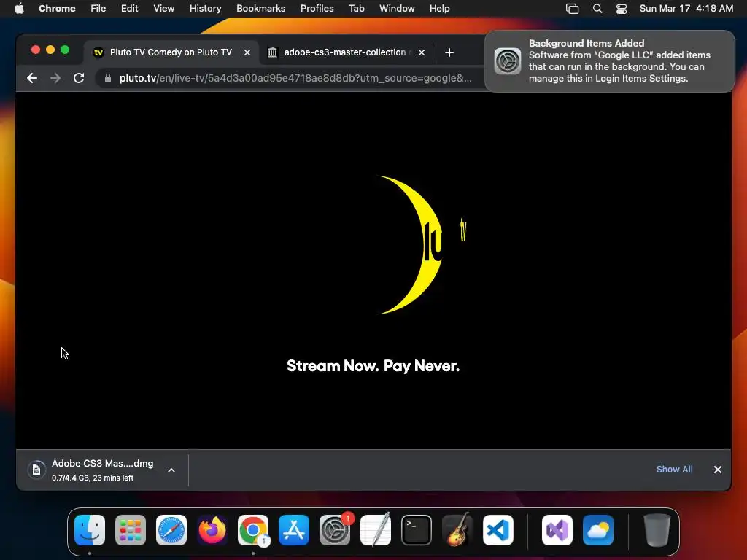747x560 pixels.
Task: Open the Help menu
Action: pos(439,8)
